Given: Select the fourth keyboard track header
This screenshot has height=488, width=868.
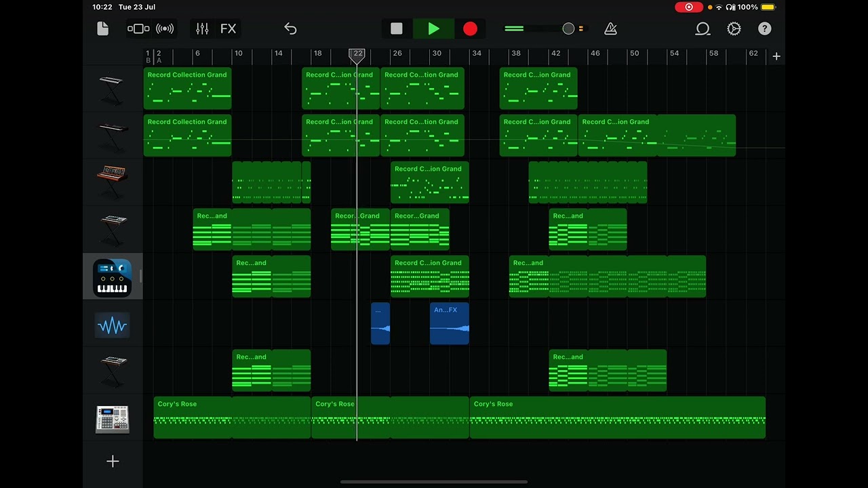Looking at the screenshot, I should 113,229.
